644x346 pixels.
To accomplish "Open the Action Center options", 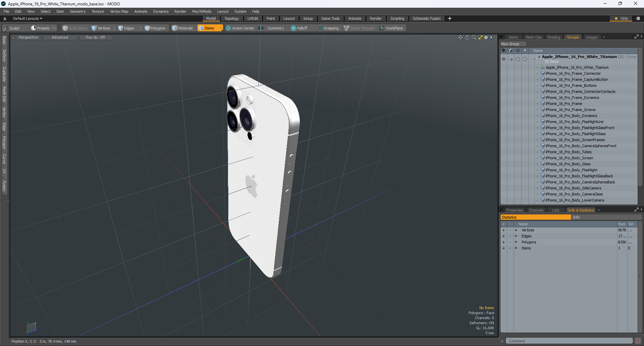I will [x=240, y=28].
